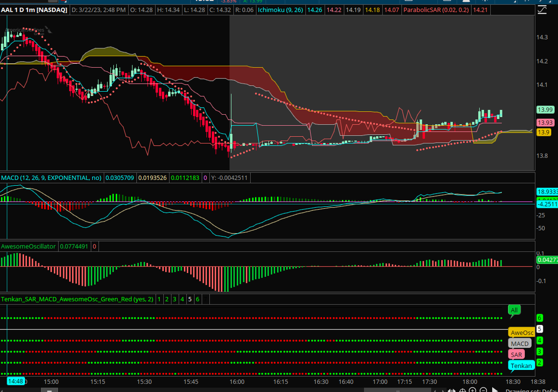Click the yellow 14.18 Ichimoku value
This screenshot has height=392, width=558.
coord(372,10)
